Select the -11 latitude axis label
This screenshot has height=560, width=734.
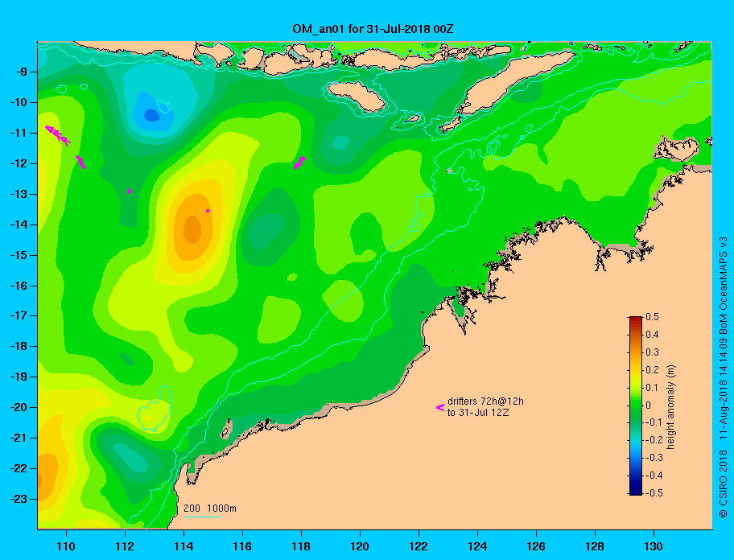click(19, 133)
